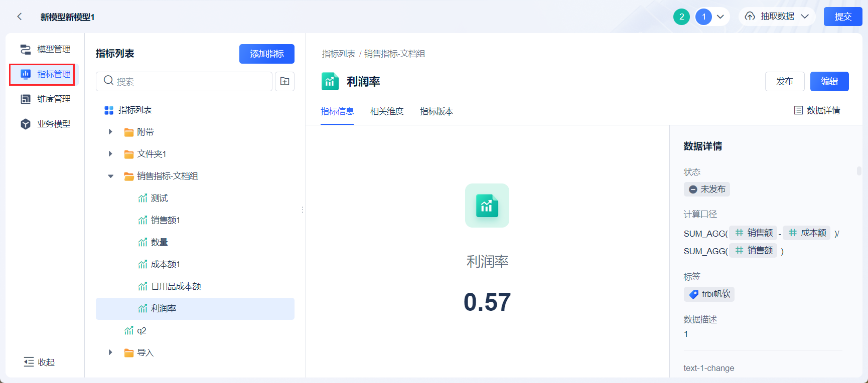
Task: Switch to the 指标版本 tab
Action: pyautogui.click(x=437, y=111)
